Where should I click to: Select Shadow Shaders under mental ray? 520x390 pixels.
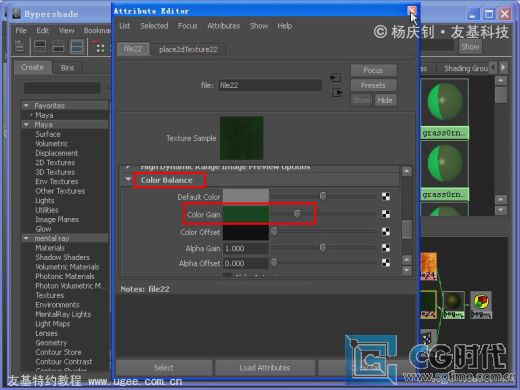pyautogui.click(x=63, y=257)
